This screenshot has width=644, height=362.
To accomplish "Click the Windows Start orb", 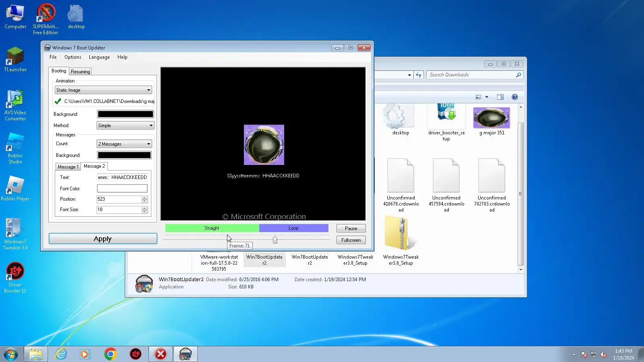I will point(11,354).
